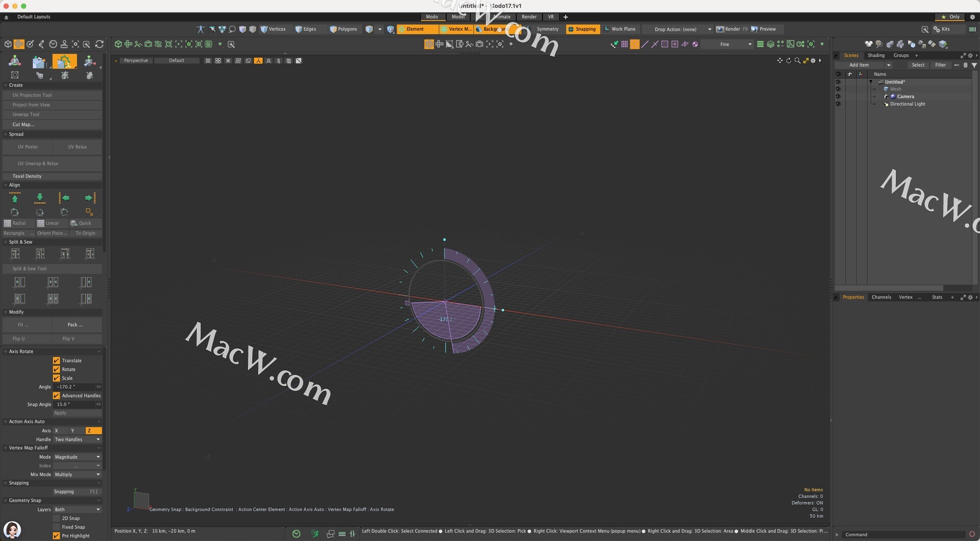The image size is (980, 541).
Task: Click the align down green arrow icon
Action: tap(40, 198)
